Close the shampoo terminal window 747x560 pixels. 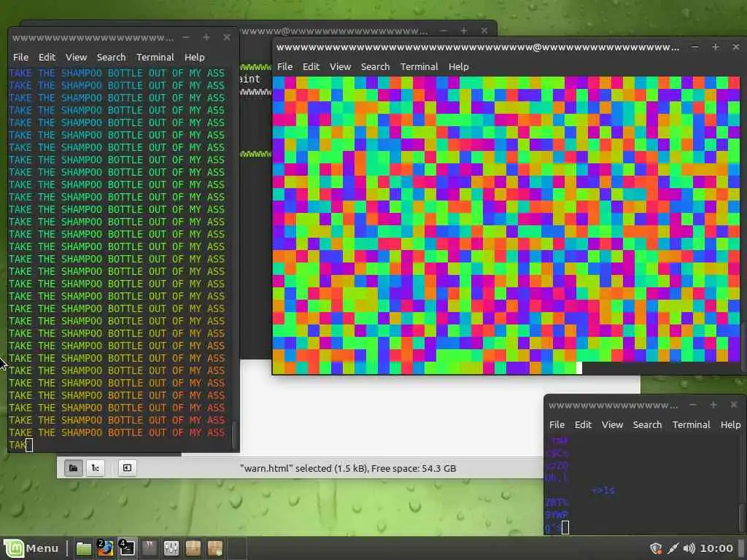[227, 37]
